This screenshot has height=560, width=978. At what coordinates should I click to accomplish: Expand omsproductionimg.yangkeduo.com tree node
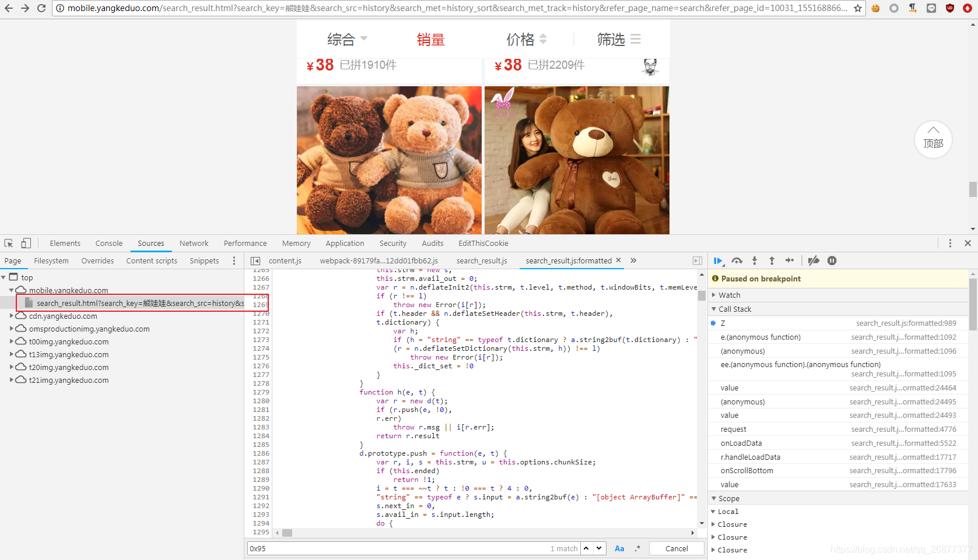pyautogui.click(x=12, y=329)
